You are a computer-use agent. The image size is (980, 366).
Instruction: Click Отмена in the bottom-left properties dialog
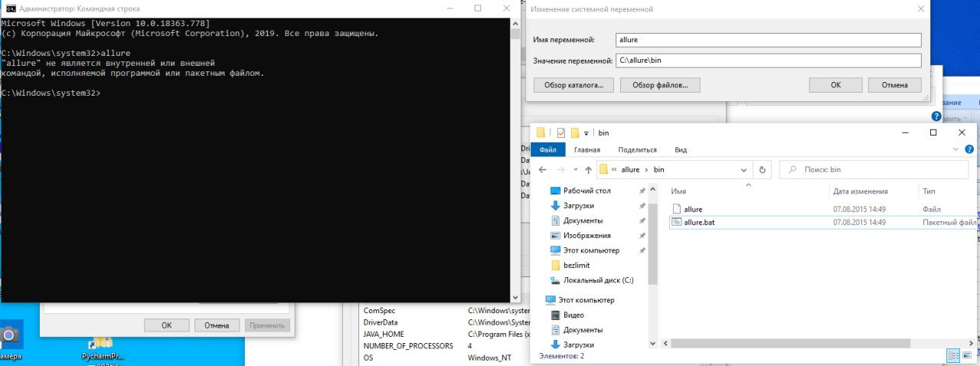(x=217, y=325)
